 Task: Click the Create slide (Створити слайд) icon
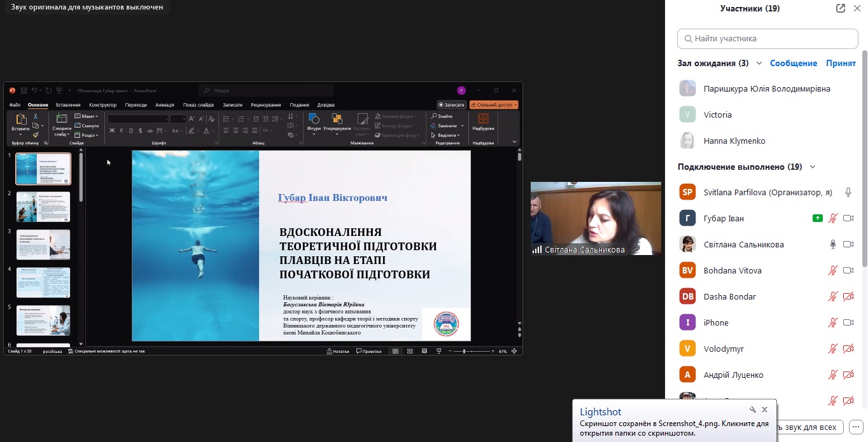click(x=62, y=120)
